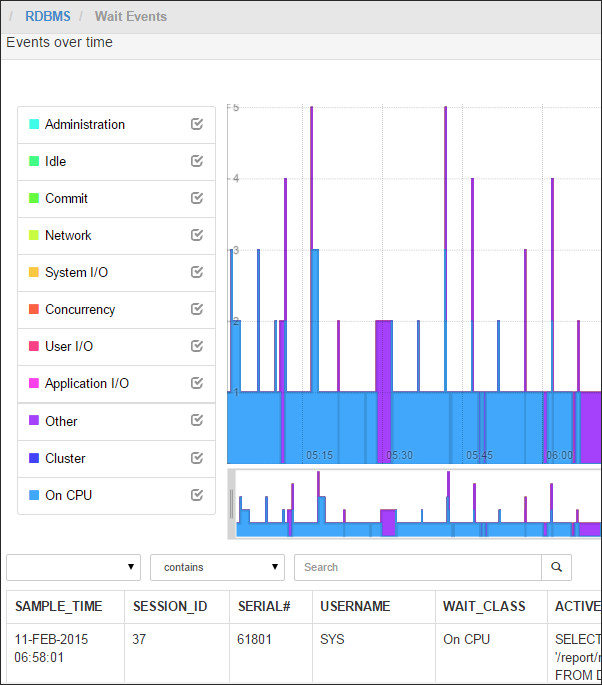Hide System I/O via its check icon
602x685 pixels.
197,272
